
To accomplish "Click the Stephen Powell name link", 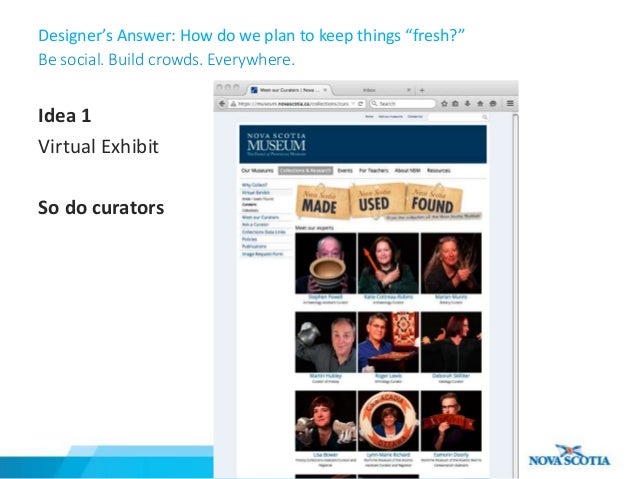I will (326, 297).
